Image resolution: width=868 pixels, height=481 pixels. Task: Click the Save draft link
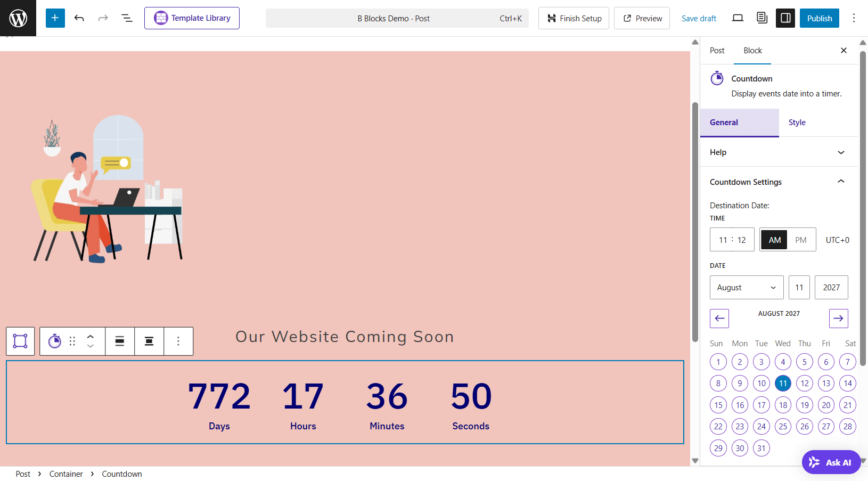699,18
